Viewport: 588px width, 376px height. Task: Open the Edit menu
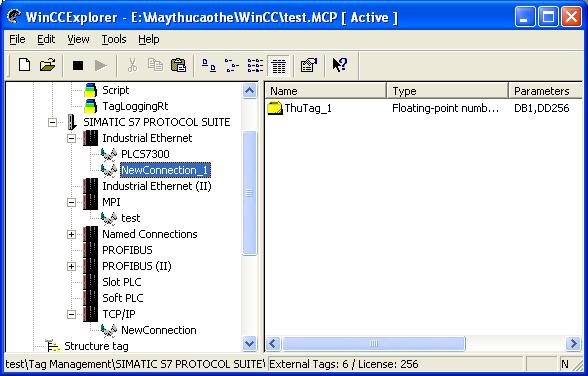[x=46, y=39]
